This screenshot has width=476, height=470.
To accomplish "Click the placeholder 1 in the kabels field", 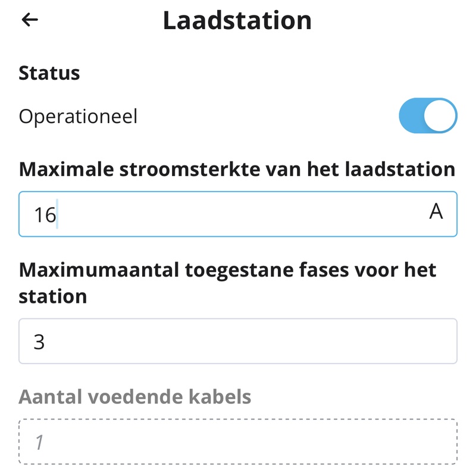I will click(x=39, y=443).
